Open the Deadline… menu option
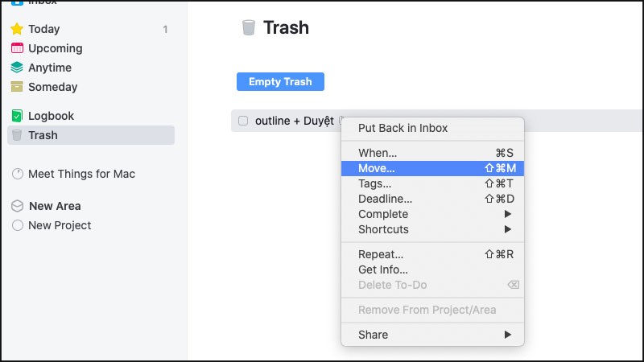 [385, 199]
